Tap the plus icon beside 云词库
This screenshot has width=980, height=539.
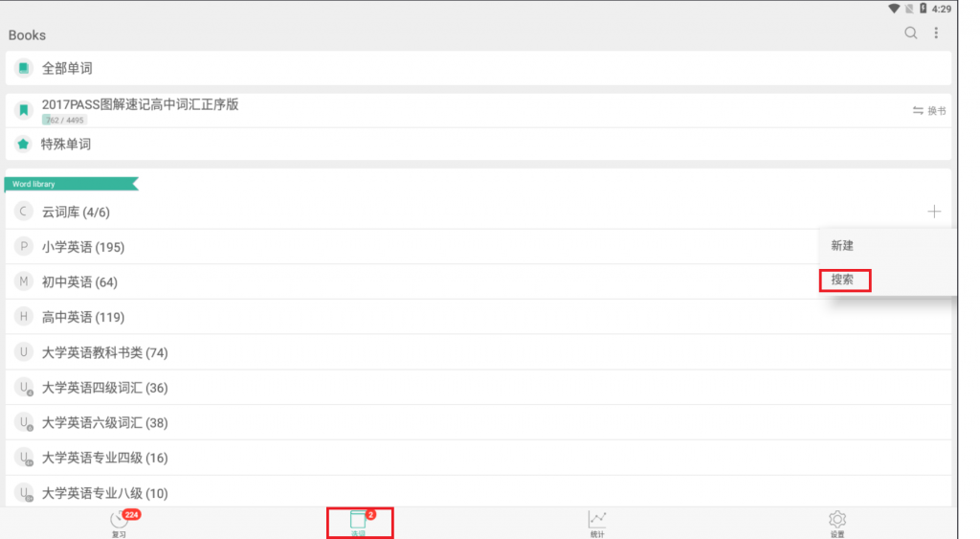click(x=934, y=212)
